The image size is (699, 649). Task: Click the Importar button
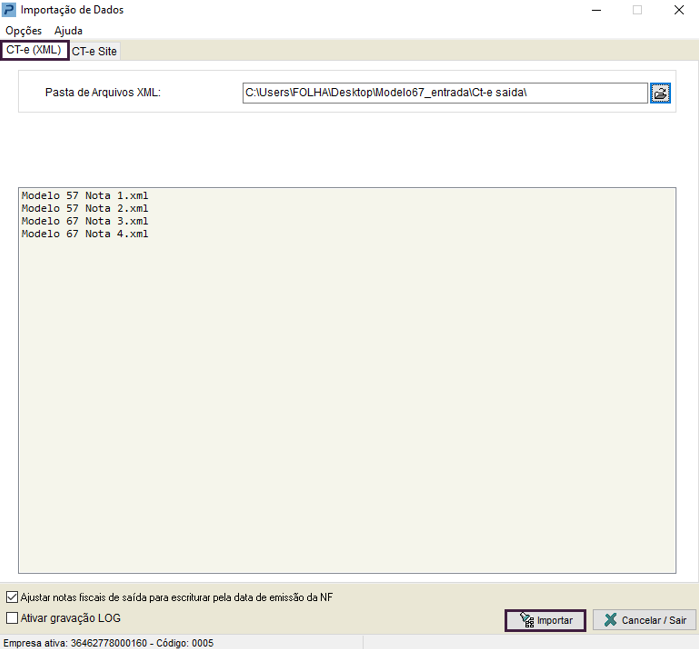(545, 620)
